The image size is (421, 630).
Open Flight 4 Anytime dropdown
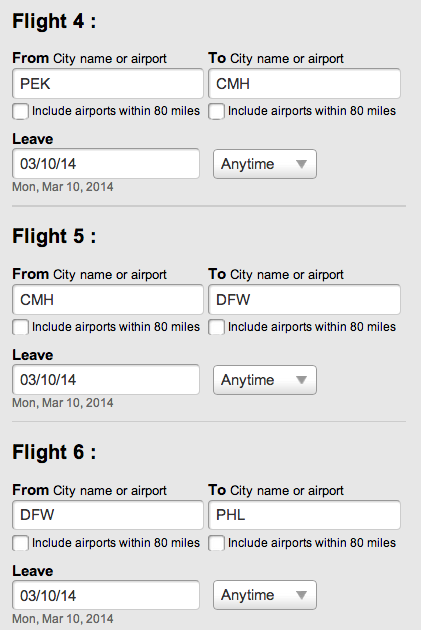tap(265, 164)
